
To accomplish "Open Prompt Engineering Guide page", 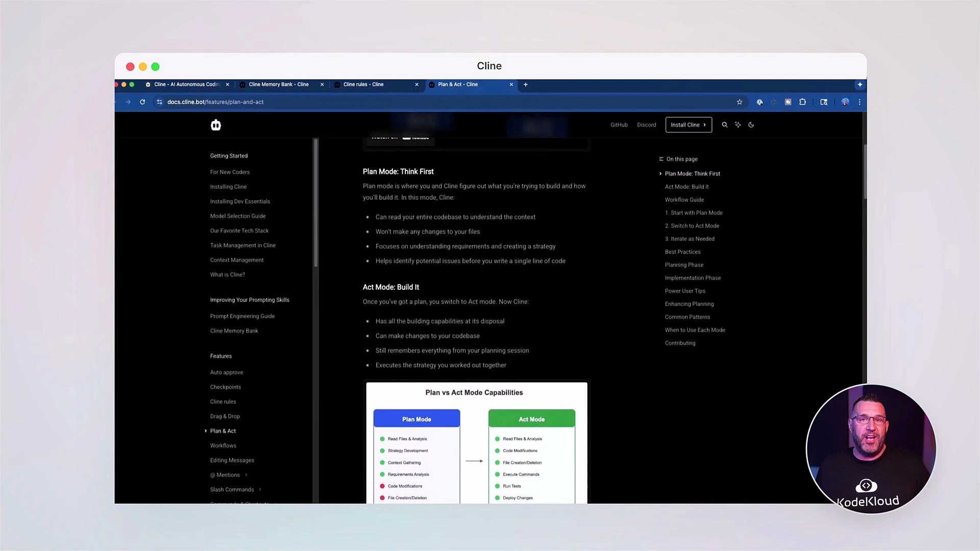I will [242, 316].
